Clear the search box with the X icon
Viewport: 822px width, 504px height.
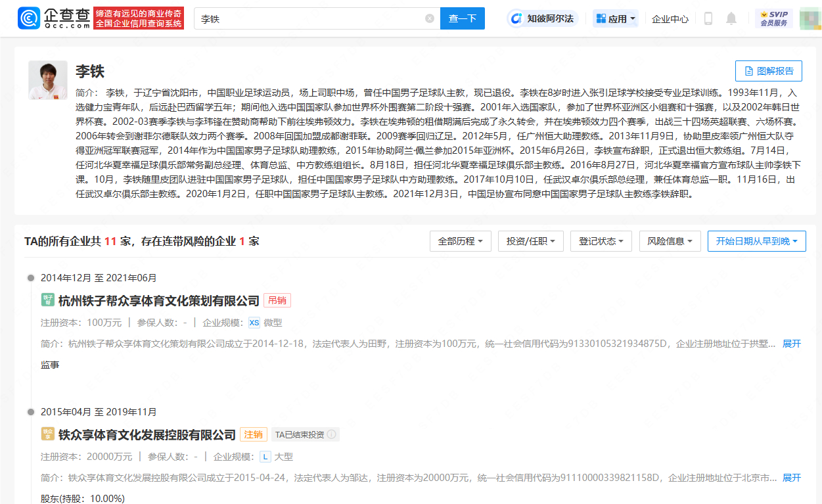pos(430,18)
